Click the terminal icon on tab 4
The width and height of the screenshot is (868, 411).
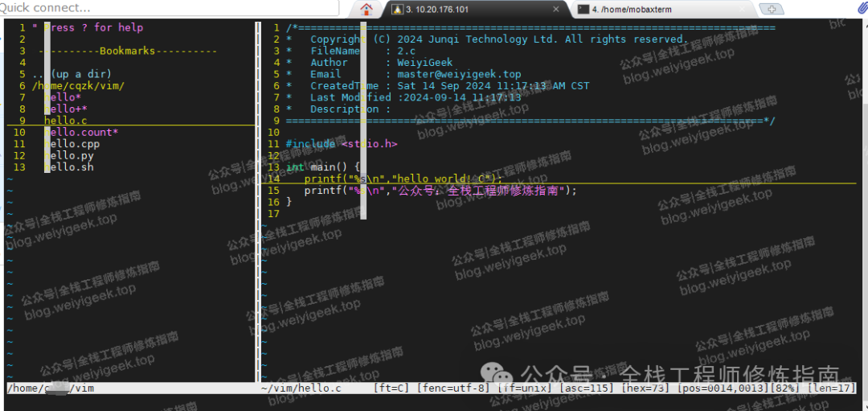pyautogui.click(x=583, y=10)
